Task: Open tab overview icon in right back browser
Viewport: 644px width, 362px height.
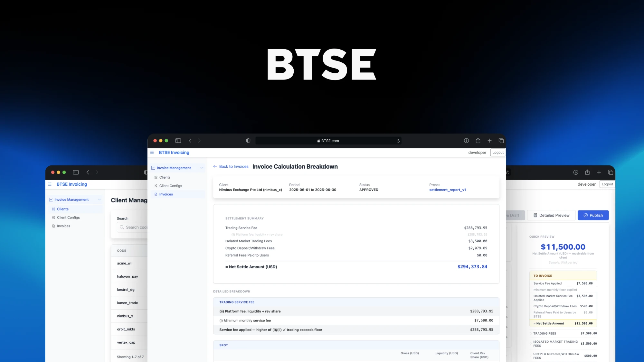Action: [x=611, y=172]
